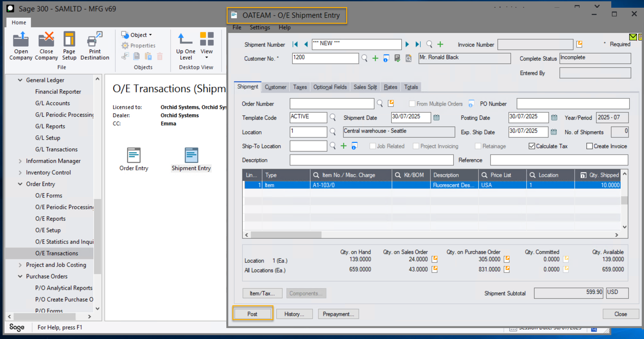The height and width of the screenshot is (339, 644).
Task: Click the green plus new customer icon
Action: [375, 58]
